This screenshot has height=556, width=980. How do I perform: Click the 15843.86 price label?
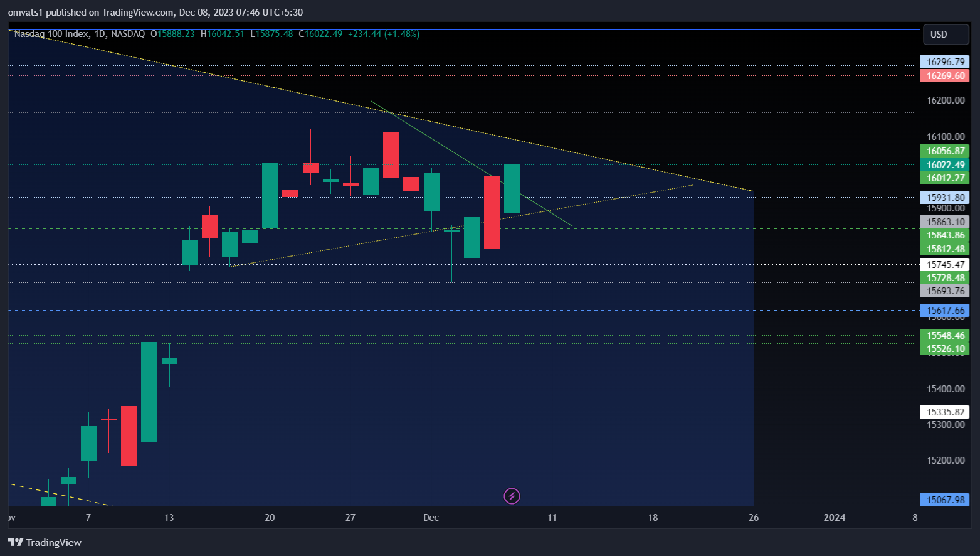tap(945, 236)
